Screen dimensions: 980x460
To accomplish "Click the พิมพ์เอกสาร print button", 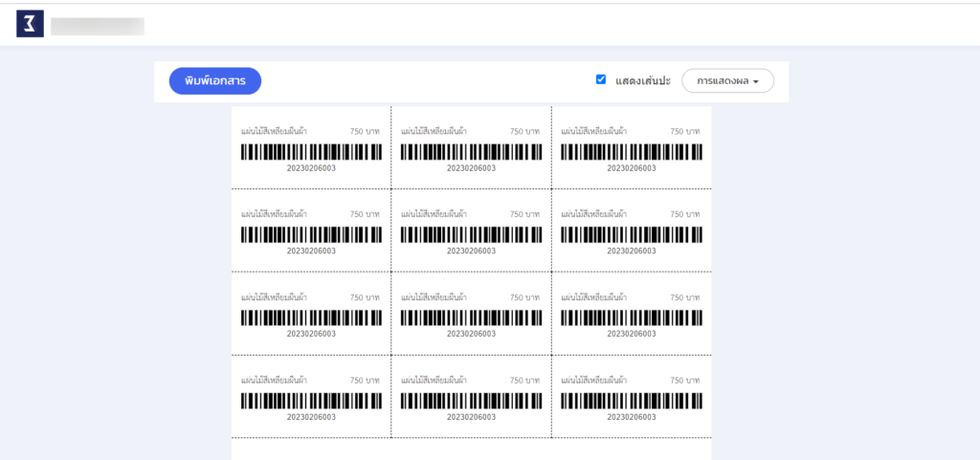I will (x=215, y=81).
